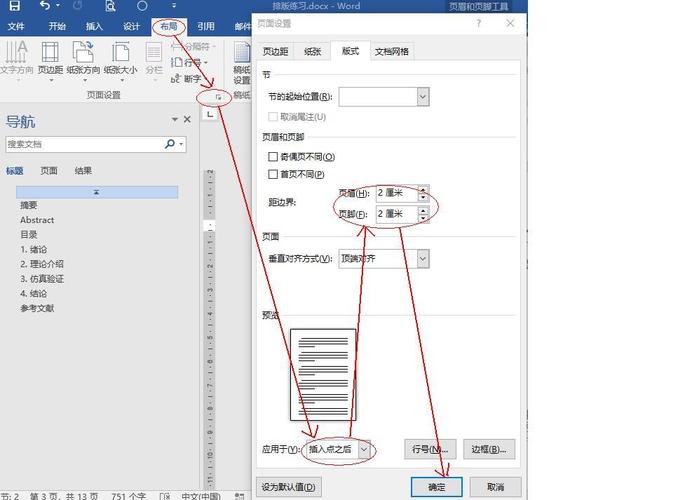The image size is (692, 500).
Task: Close the 导航 navigation pane
Action: (187, 119)
